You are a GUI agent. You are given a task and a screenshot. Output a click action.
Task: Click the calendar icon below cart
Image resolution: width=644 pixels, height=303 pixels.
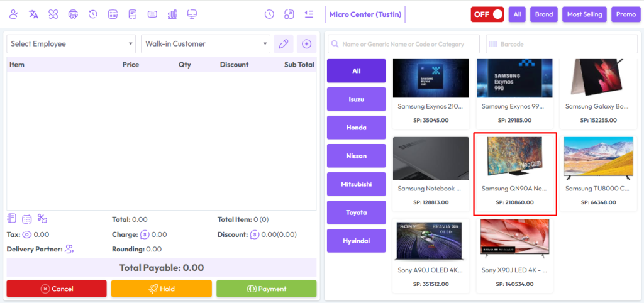26,219
